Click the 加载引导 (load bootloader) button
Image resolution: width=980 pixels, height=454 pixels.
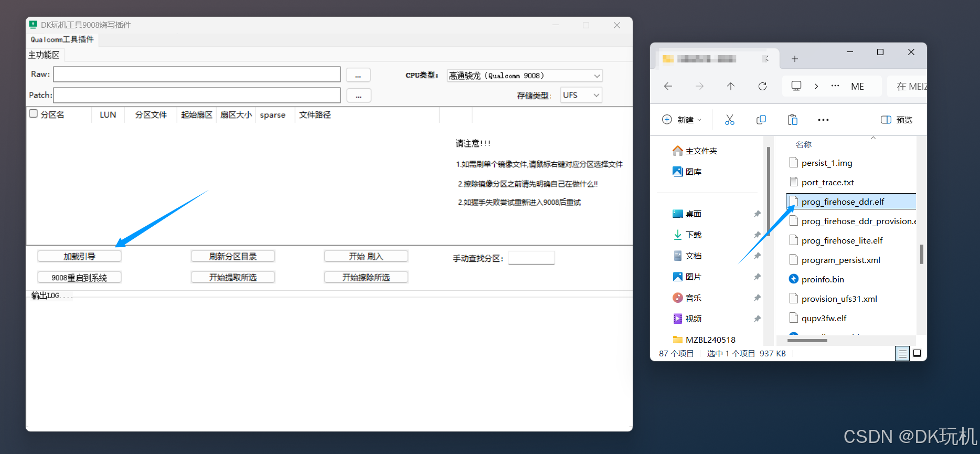point(79,256)
